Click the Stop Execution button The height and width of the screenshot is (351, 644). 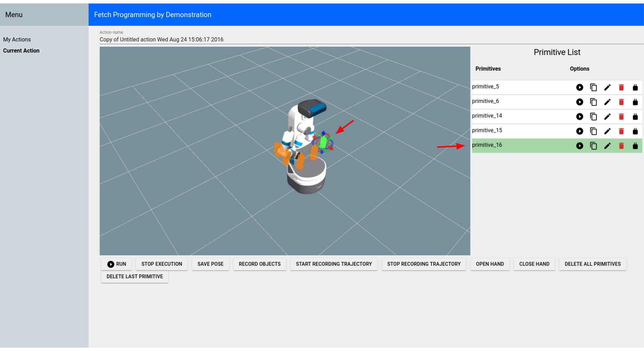point(161,264)
